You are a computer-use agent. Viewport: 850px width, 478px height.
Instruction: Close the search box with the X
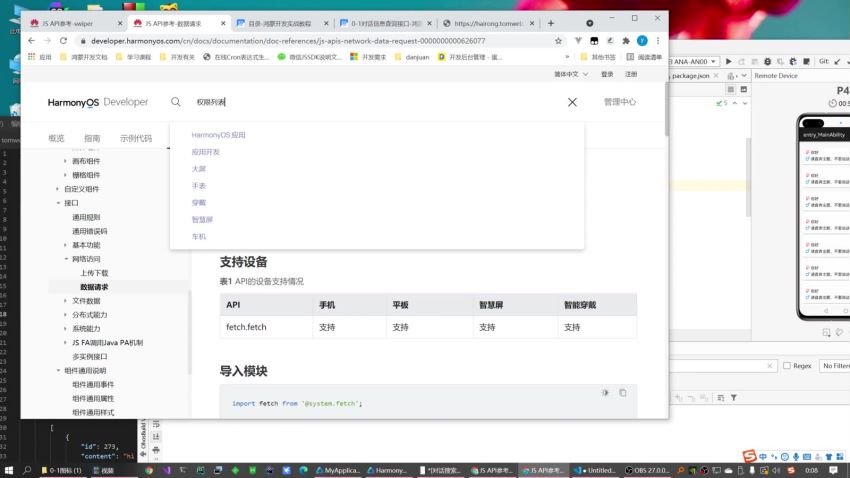(x=572, y=102)
